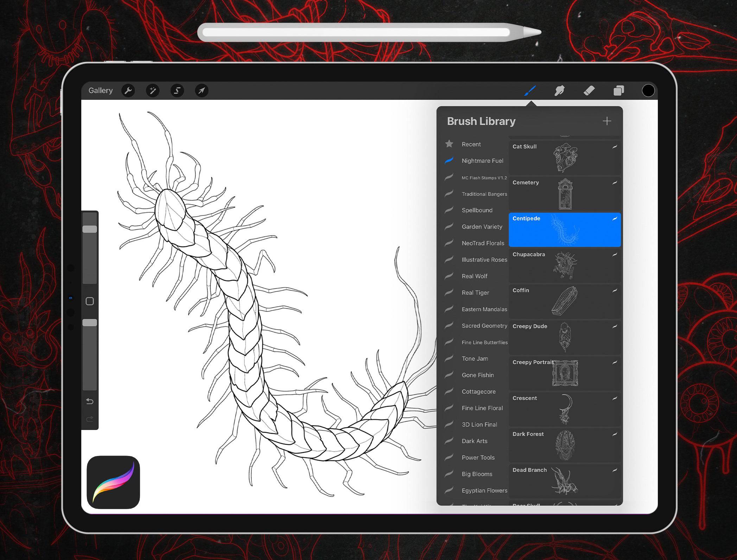
Task: Select the Selection S-shaped tool
Action: [177, 91]
